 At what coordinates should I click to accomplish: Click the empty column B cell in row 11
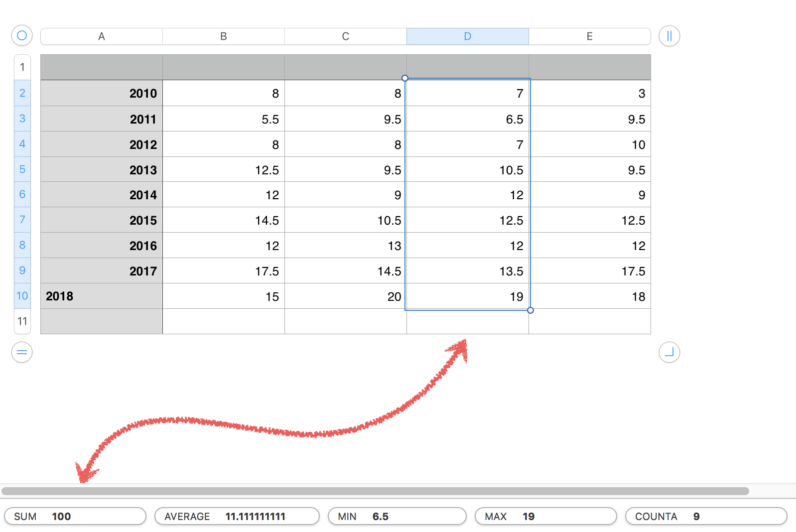224,321
